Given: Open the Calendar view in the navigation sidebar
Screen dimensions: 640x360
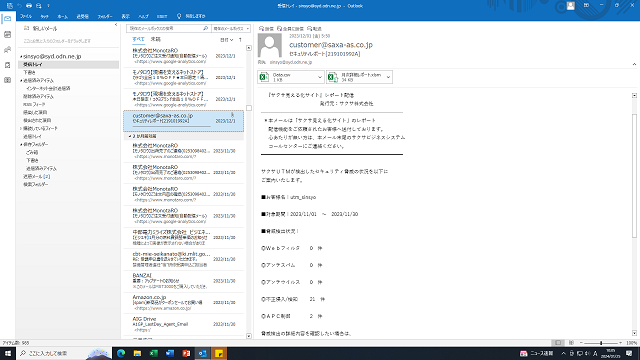Looking at the screenshot, I should pyautogui.click(x=7, y=35).
